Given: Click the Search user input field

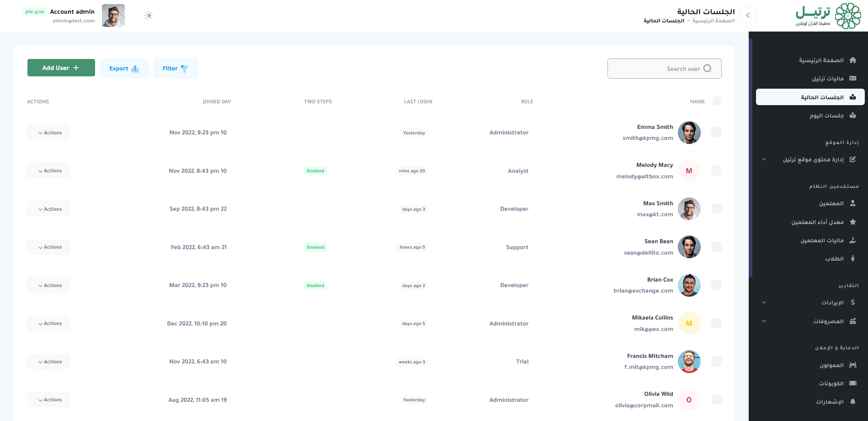Looking at the screenshot, I should pos(658,69).
